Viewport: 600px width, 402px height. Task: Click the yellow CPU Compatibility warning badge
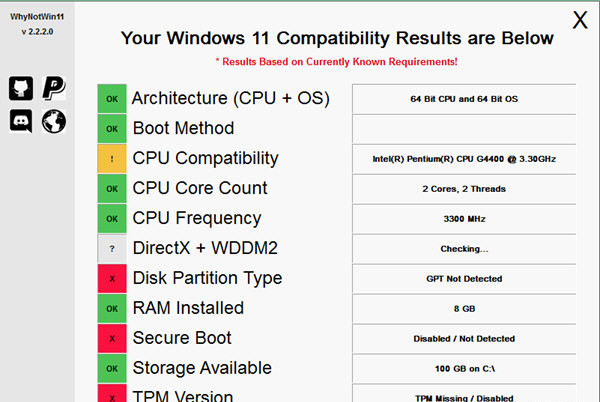(112, 158)
